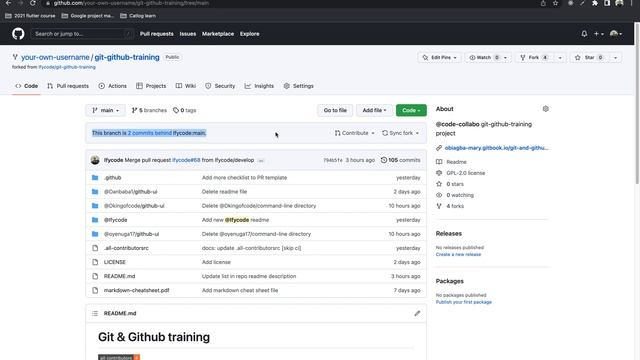View the 105 commits history

400,160
